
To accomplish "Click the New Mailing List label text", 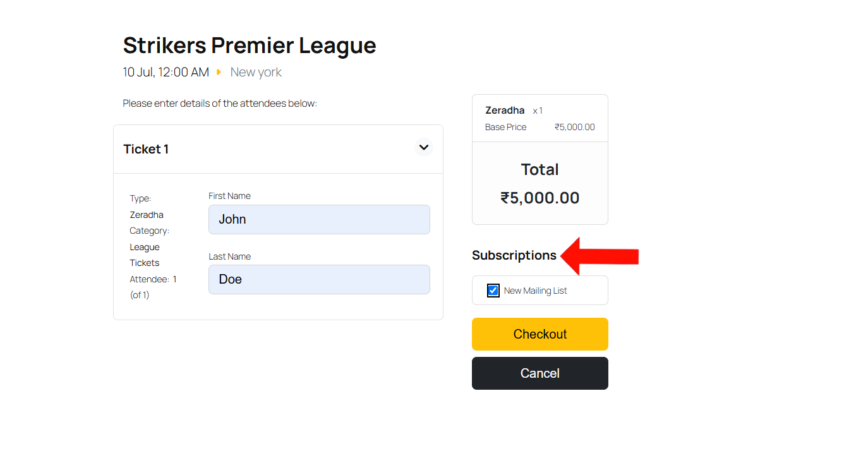I will point(536,291).
